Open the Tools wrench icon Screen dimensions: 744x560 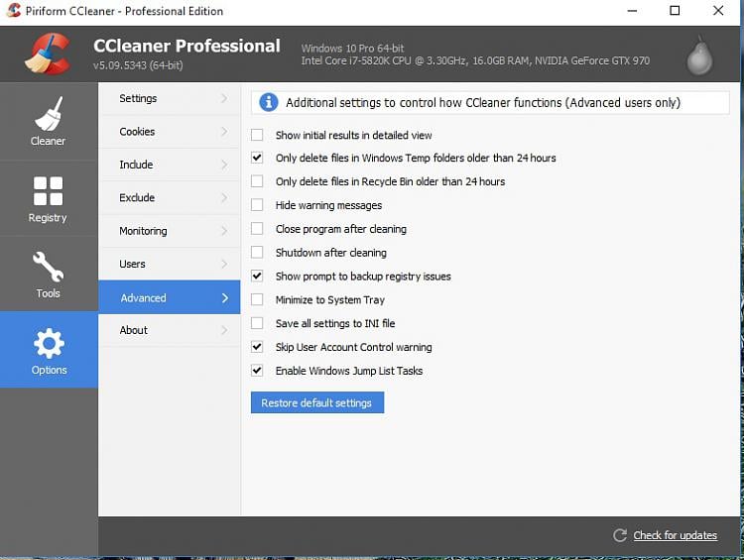pyautogui.click(x=48, y=267)
